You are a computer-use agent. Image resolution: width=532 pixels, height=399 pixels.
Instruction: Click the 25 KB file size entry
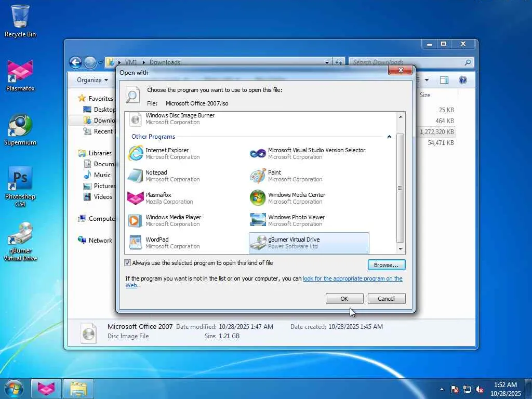(446, 110)
